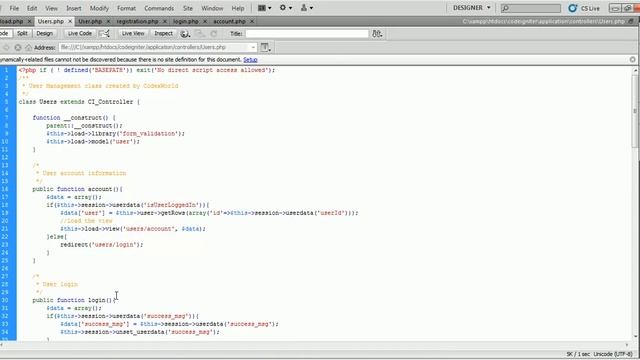Screen dimensions: 640x360
Task: Click the search field in the menu bar
Action: click(531, 8)
